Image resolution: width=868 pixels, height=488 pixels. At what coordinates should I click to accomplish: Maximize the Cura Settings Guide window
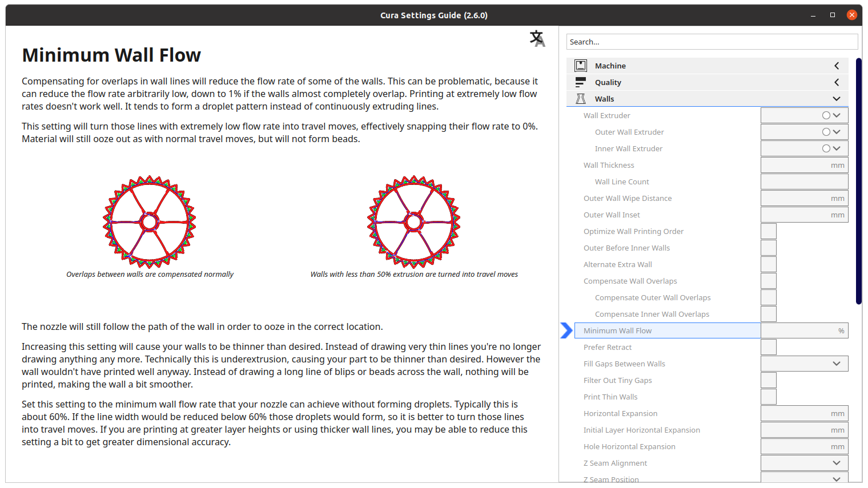(x=833, y=15)
